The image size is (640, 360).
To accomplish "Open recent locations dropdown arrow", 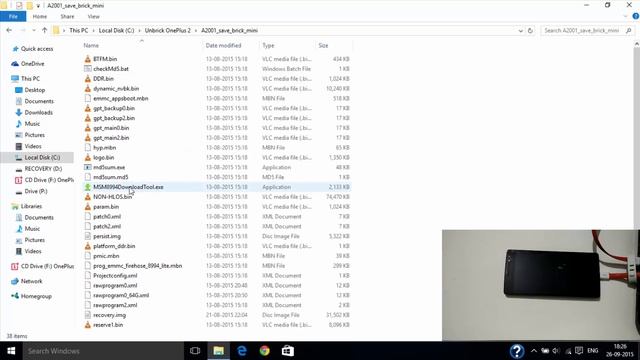I will pos(34,31).
